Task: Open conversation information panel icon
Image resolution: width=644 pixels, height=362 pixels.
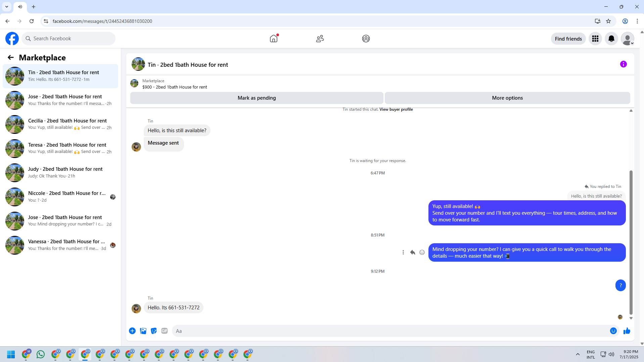Action: click(624, 64)
